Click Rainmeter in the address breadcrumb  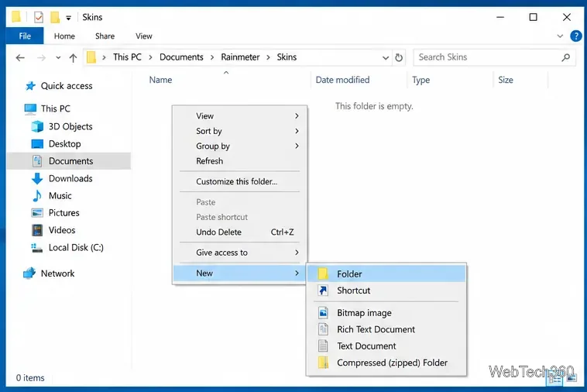(x=240, y=57)
